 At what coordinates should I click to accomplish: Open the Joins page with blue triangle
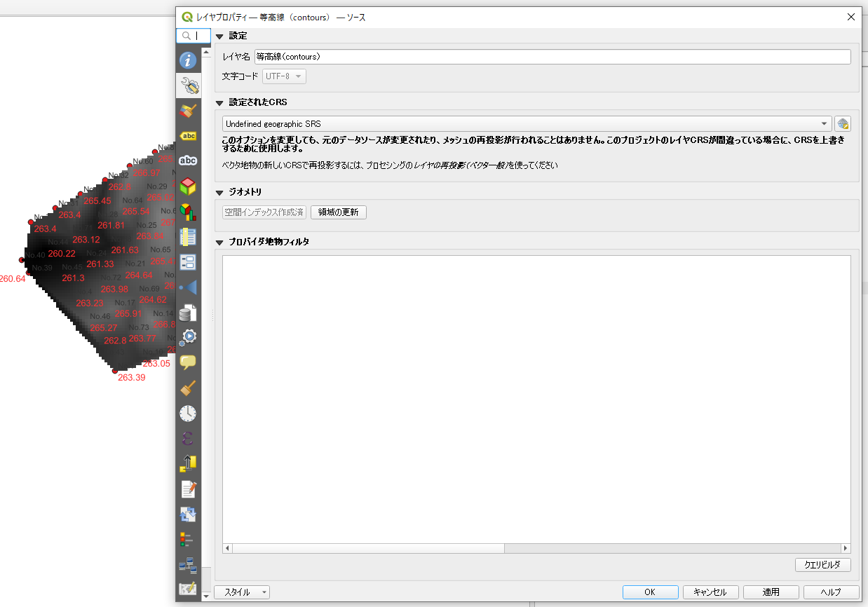[x=188, y=287]
